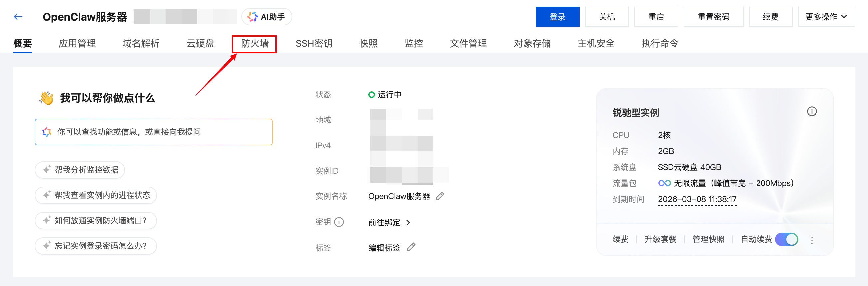Screen dimensions: 868x286
Task: Choose suggestion 忘记实例登录密码怎么办?
Action: click(x=96, y=246)
